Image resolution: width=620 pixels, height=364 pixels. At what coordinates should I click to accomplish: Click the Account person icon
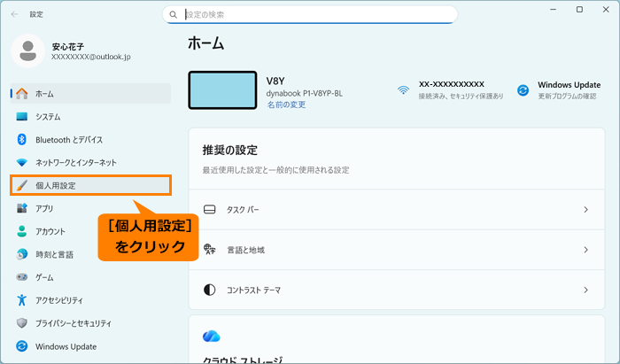pyautogui.click(x=22, y=231)
